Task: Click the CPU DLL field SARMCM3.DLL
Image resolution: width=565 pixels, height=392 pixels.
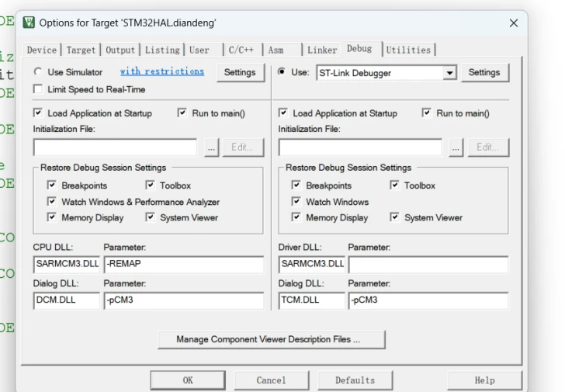Action: tap(67, 264)
